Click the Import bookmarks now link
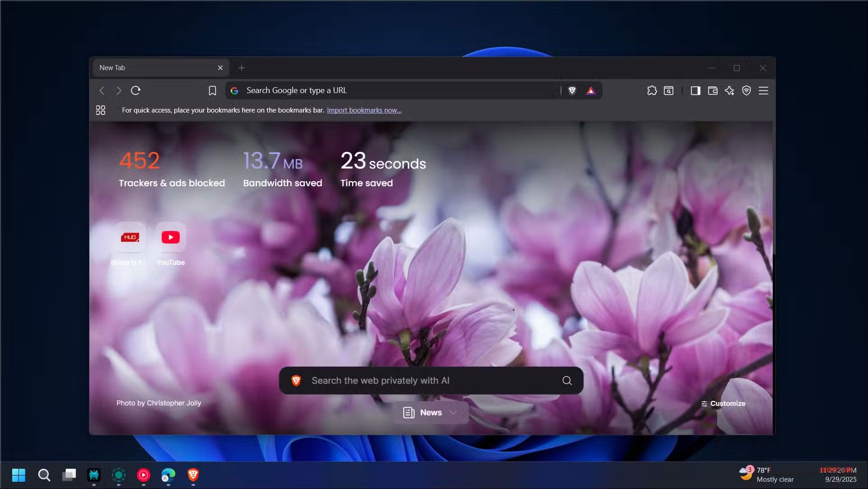The height and width of the screenshot is (489, 868). tap(364, 110)
